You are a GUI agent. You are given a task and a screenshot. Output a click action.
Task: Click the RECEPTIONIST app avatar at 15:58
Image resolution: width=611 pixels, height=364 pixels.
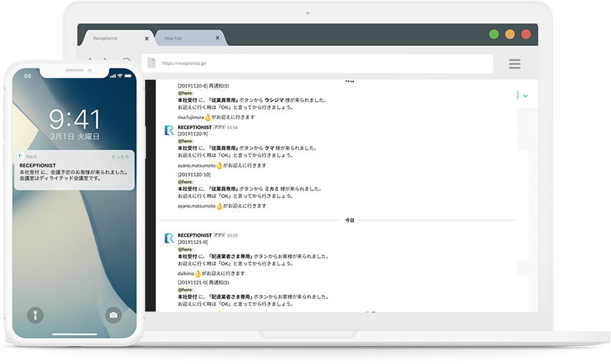[x=169, y=131]
